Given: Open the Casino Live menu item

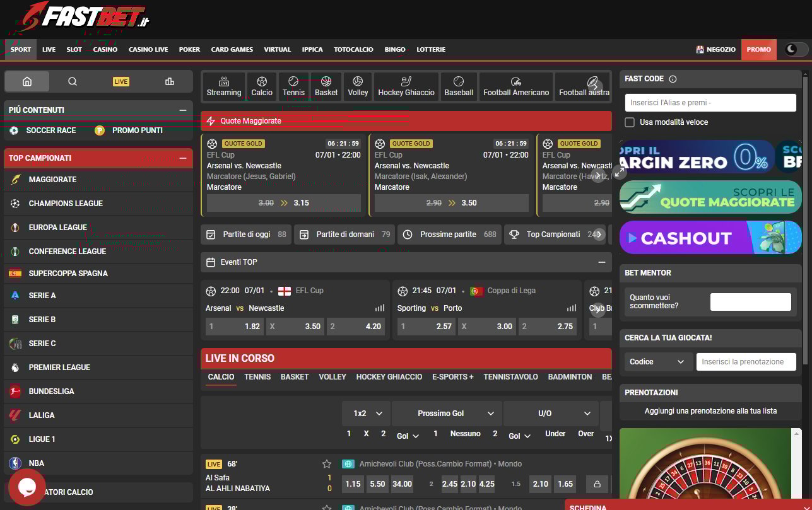Looking at the screenshot, I should 148,49.
